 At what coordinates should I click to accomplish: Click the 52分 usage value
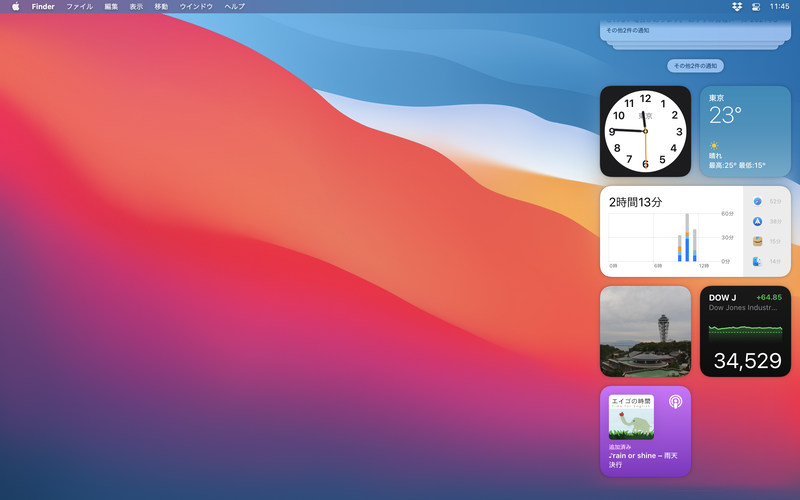(x=776, y=202)
